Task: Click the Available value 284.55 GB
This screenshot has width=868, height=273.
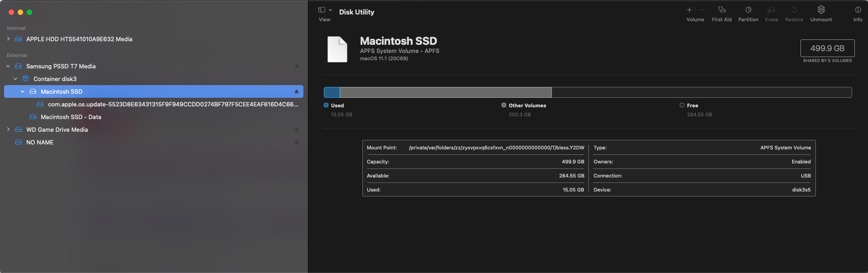Action: pos(571,176)
